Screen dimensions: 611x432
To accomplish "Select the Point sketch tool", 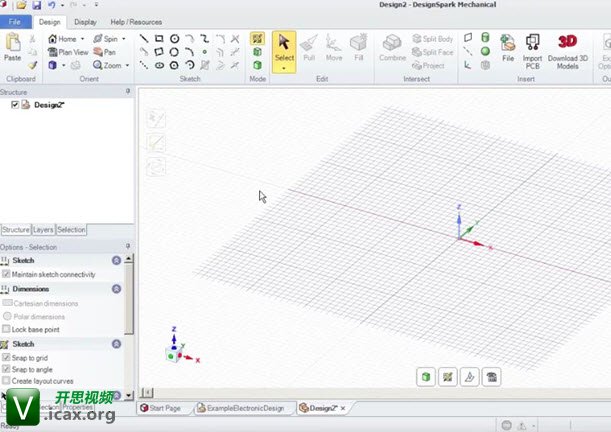I will pos(205,52).
